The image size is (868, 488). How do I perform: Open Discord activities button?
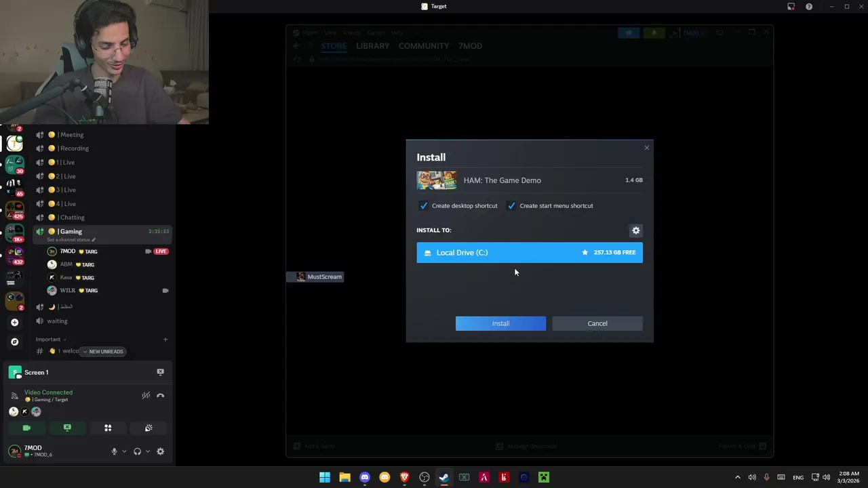pos(108,428)
